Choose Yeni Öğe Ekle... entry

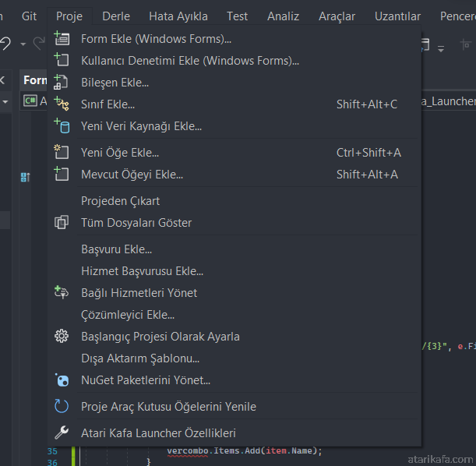234,153
